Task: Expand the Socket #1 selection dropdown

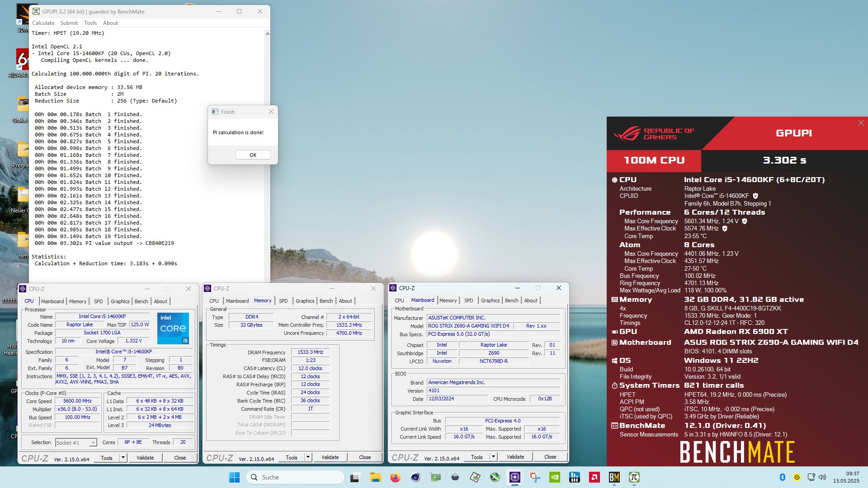Action: [x=93, y=443]
